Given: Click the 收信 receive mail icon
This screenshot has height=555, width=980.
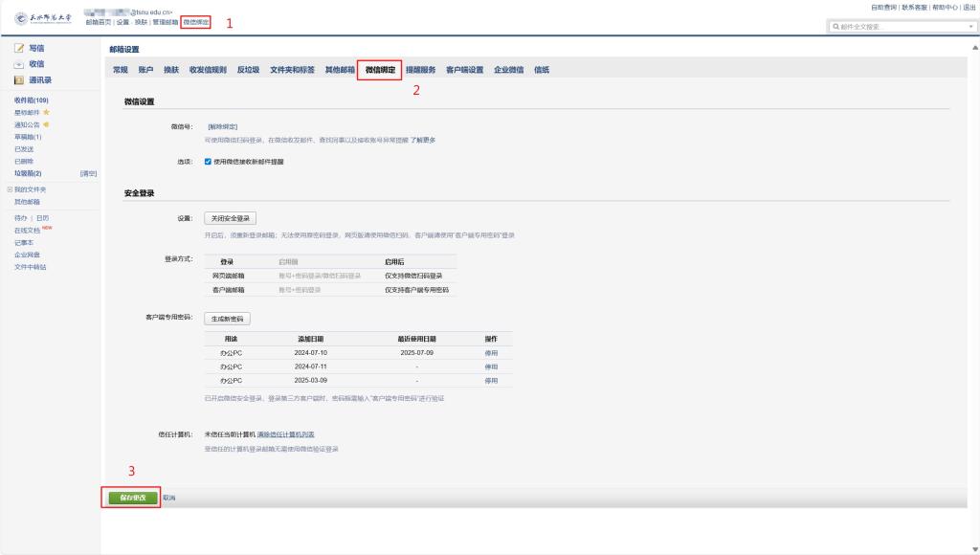Looking at the screenshot, I should tap(19, 64).
